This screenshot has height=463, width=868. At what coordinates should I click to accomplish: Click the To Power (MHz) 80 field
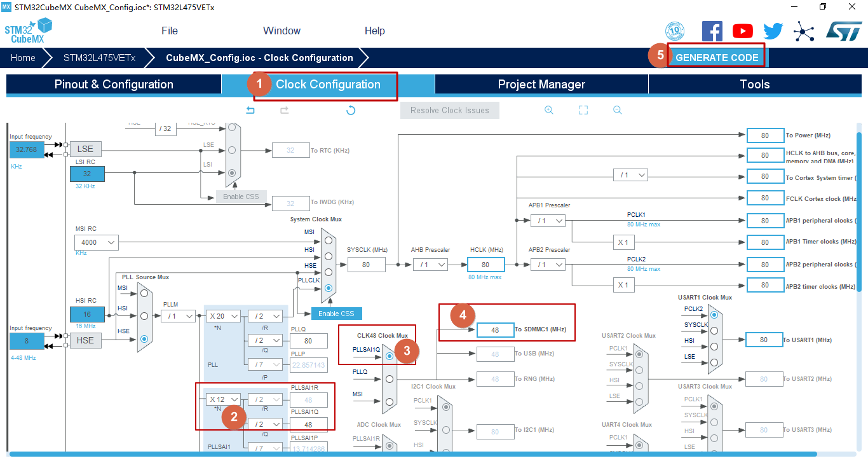[765, 135]
